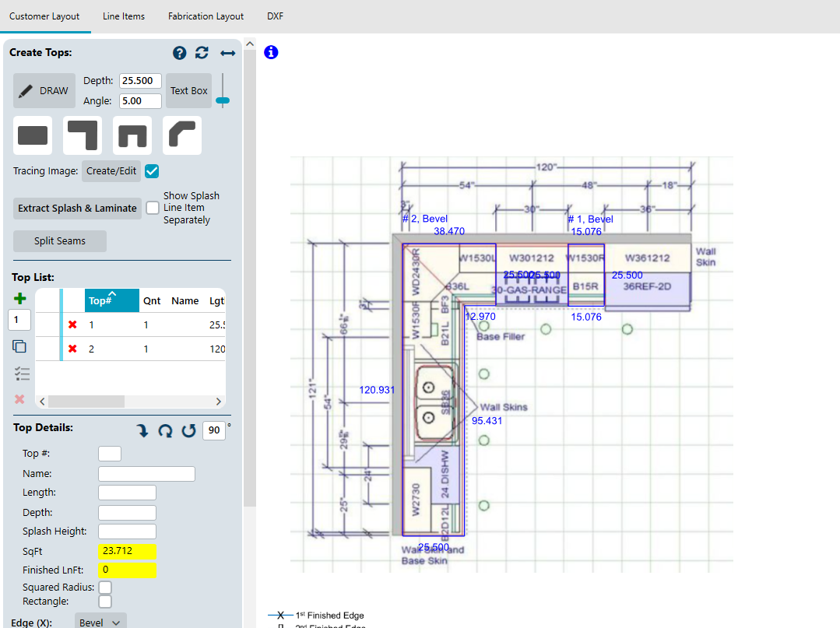Open the Create Tops help icon
The height and width of the screenshot is (628, 840).
180,52
